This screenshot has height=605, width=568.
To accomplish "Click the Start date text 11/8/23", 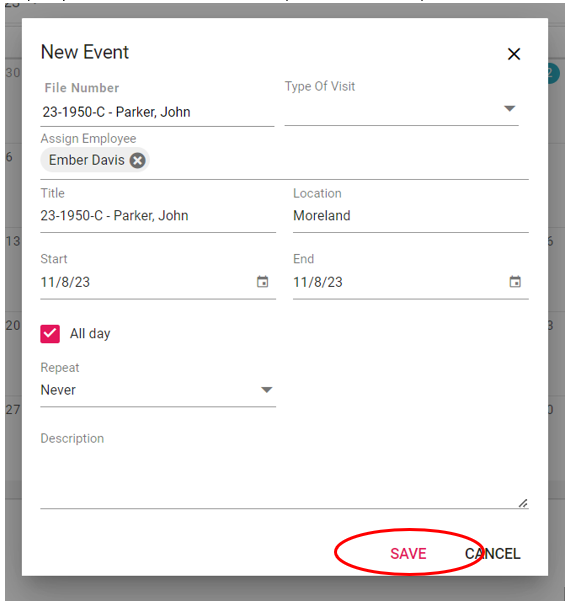I will click(x=65, y=282).
